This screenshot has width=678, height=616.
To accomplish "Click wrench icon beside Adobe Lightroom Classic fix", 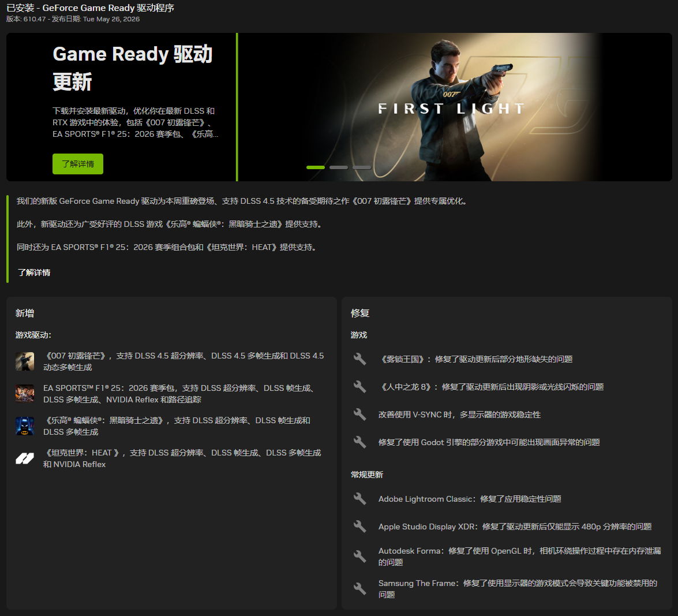I will 359,499.
